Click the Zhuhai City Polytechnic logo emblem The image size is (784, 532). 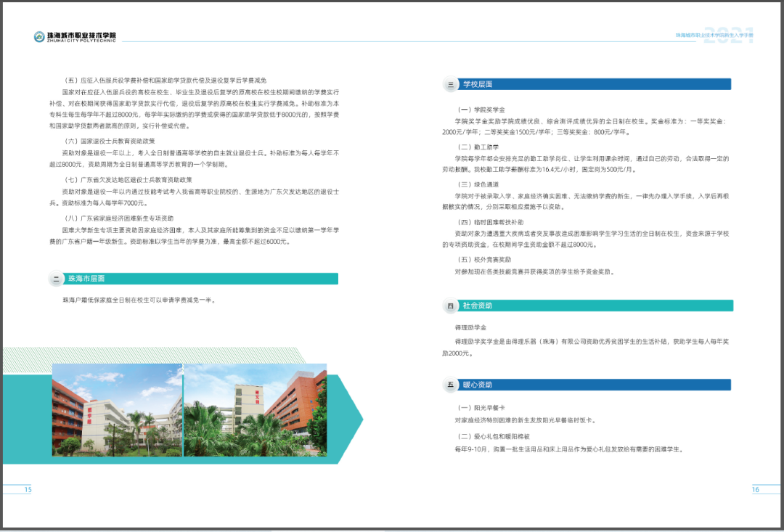click(x=39, y=36)
